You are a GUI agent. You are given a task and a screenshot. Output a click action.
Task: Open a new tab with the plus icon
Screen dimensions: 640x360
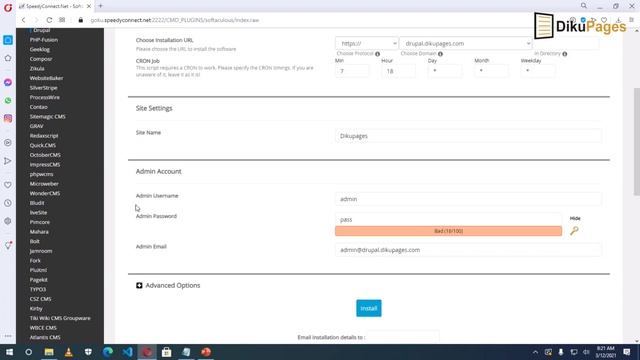click(x=100, y=6)
